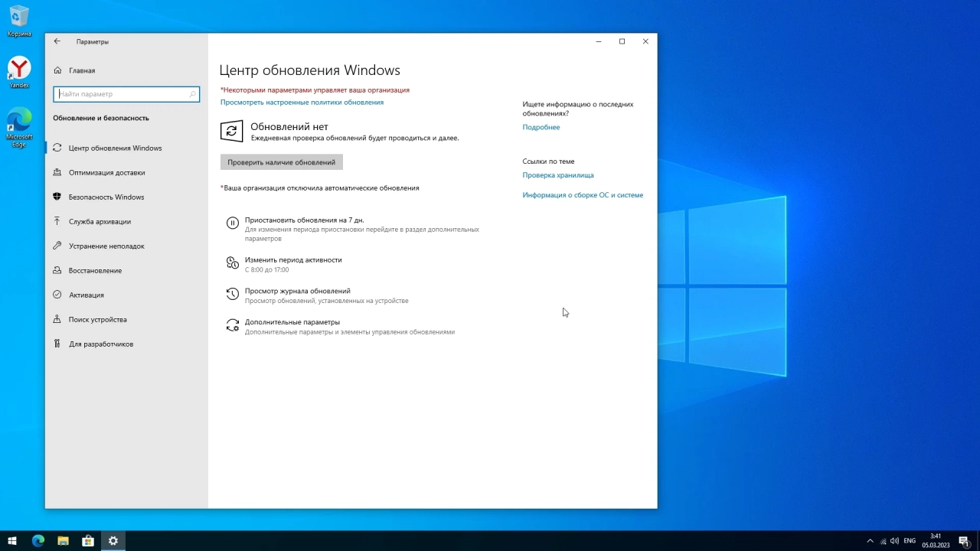The image size is (980, 551).
Task: Click Проверить наличие обновлений button
Action: coord(281,162)
